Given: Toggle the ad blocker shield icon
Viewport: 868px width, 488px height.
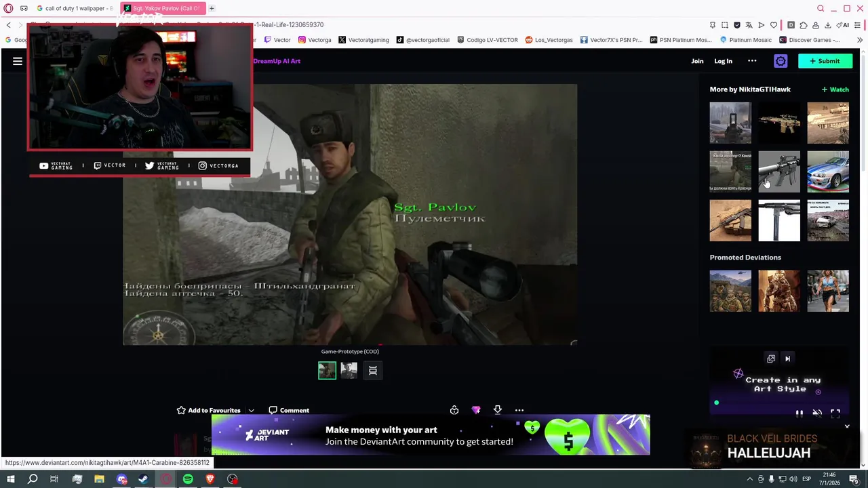Looking at the screenshot, I should click(x=737, y=25).
